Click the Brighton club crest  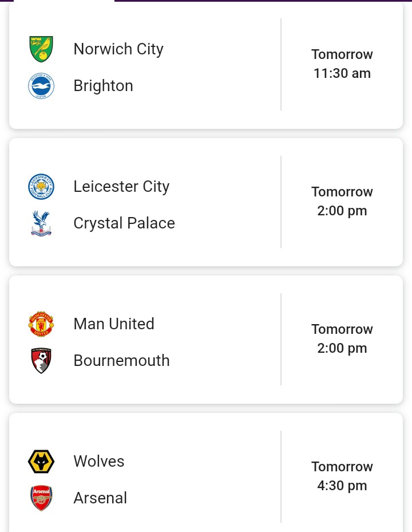[41, 86]
